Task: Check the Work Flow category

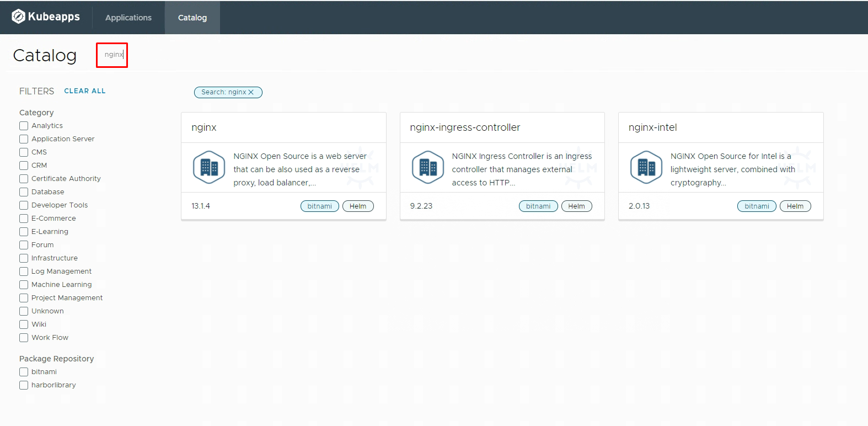Action: pos(24,338)
